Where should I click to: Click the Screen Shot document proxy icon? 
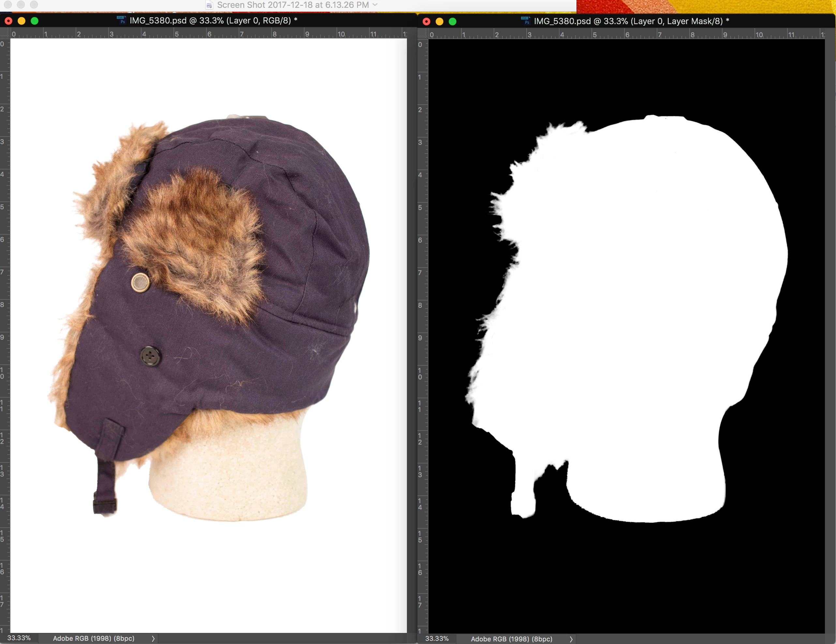click(209, 5)
